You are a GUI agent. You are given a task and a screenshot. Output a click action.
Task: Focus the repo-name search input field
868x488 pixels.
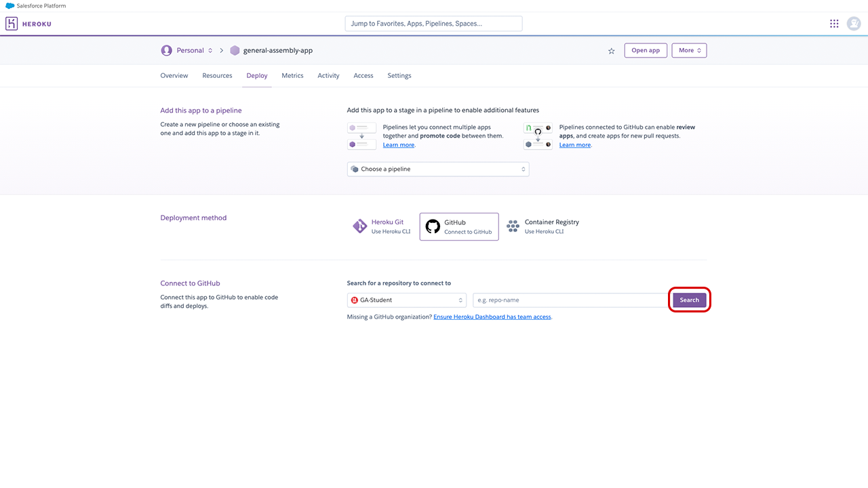(x=570, y=300)
